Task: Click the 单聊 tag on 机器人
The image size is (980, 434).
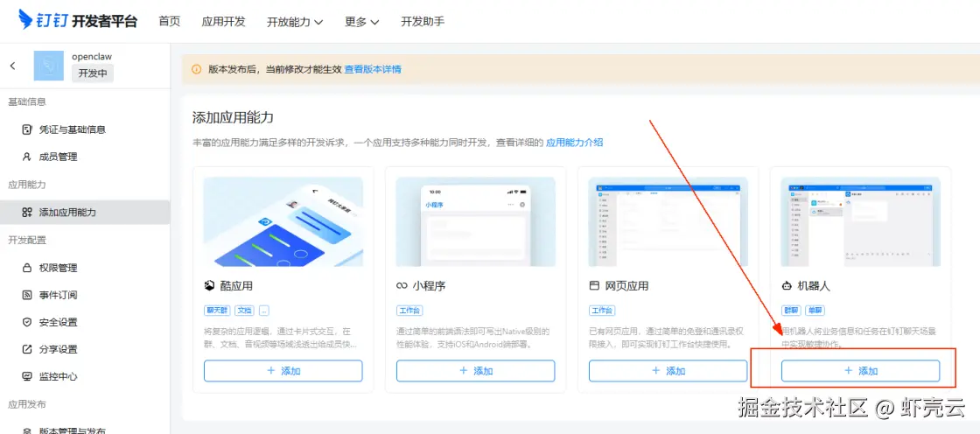Action: 815,311
